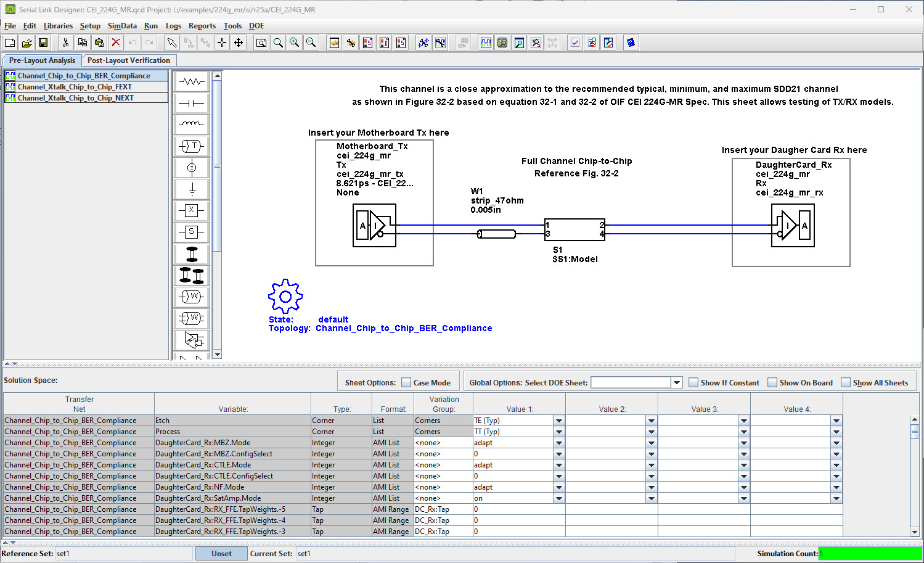
Task: Switch to the Post-Layout Verification tab
Action: [129, 60]
